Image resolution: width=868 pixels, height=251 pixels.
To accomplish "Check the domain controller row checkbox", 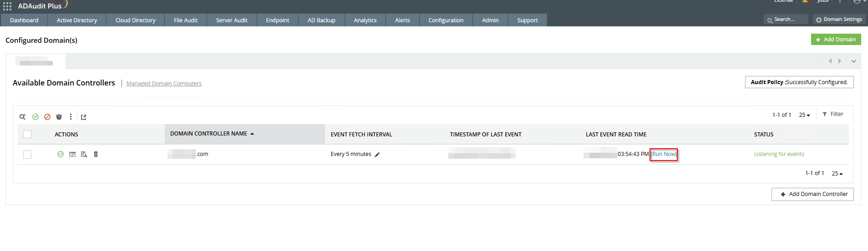I will [x=27, y=155].
